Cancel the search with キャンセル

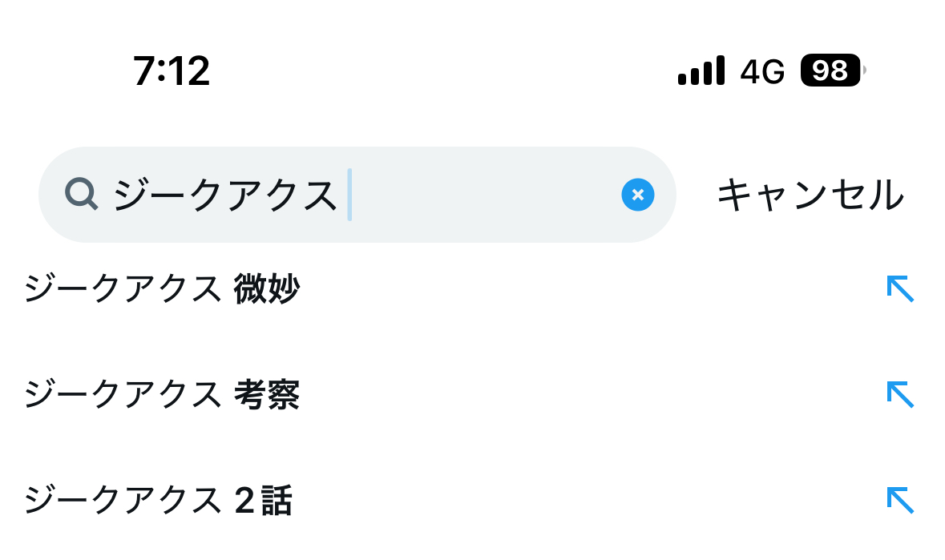[810, 195]
